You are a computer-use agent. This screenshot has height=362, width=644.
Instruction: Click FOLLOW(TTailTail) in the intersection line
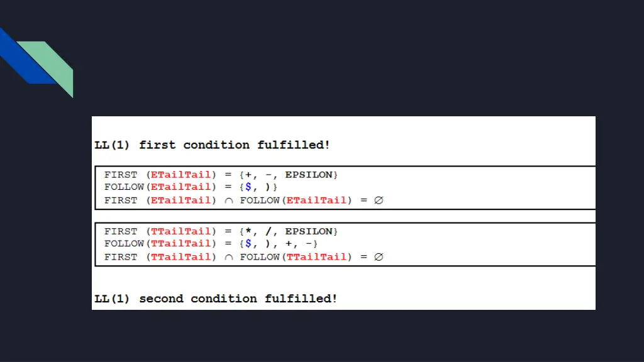[296, 257]
